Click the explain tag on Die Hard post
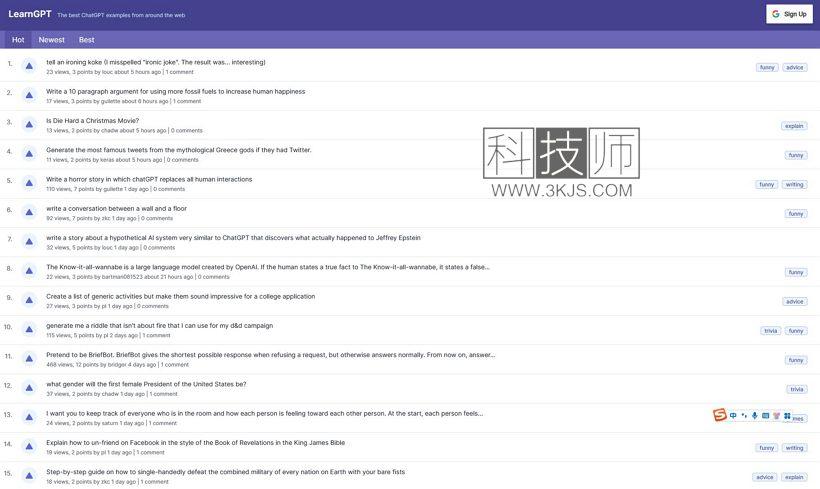The image size is (820, 489). pos(794,126)
